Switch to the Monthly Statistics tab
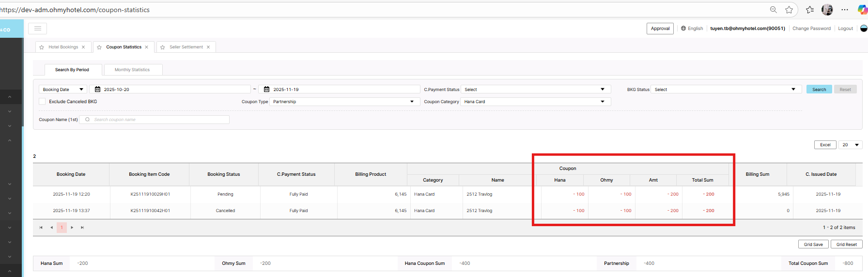Image resolution: width=868 pixels, height=277 pixels. (132, 70)
